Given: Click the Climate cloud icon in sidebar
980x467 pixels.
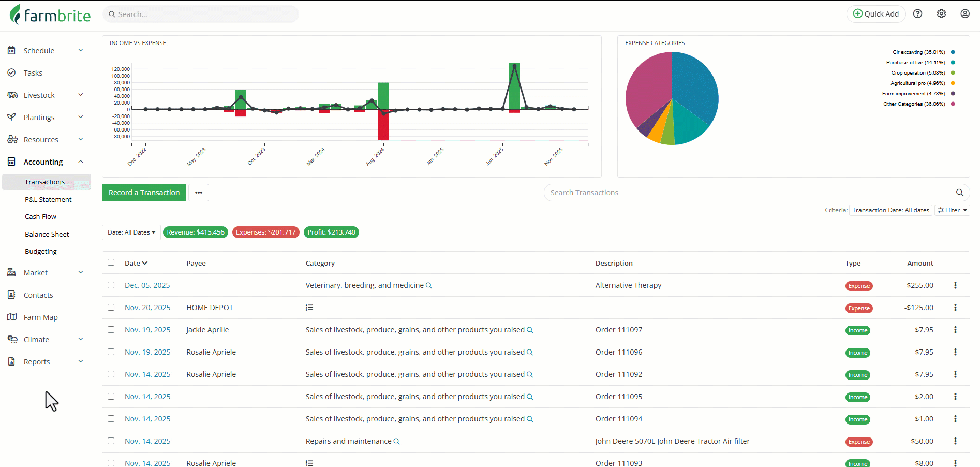Looking at the screenshot, I should pyautogui.click(x=12, y=339).
